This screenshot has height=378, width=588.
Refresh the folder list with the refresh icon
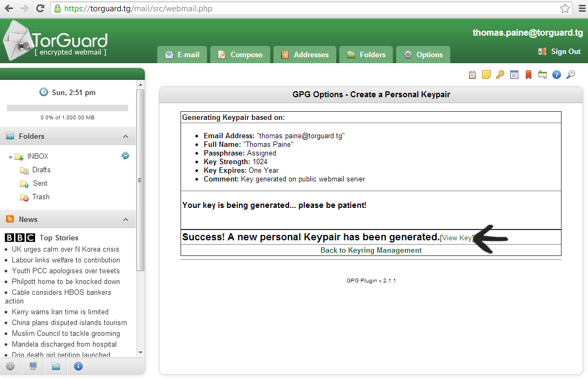pos(125,156)
